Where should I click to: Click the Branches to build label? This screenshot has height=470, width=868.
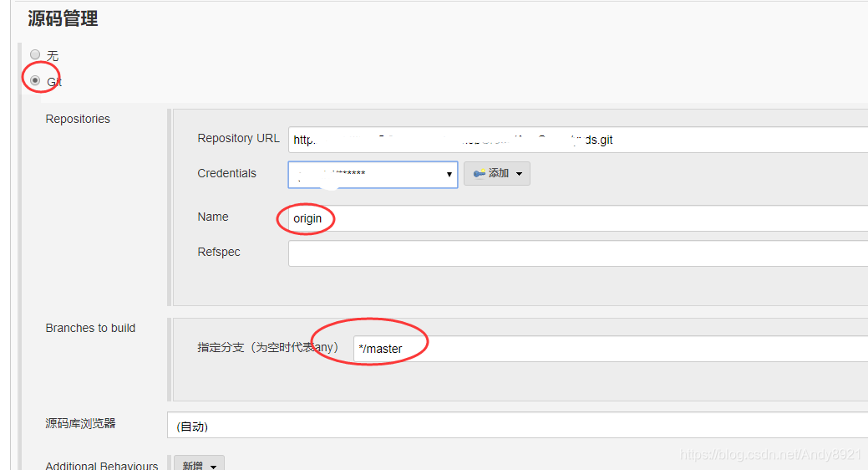pyautogui.click(x=90, y=328)
